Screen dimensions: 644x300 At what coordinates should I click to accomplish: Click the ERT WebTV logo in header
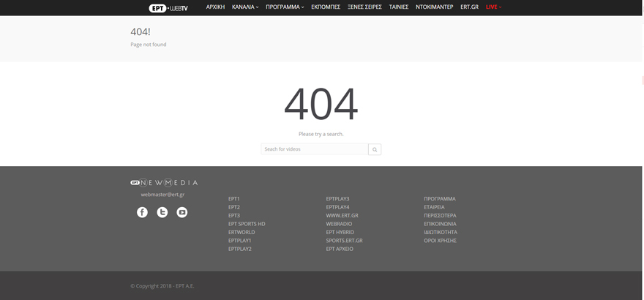(x=168, y=7)
